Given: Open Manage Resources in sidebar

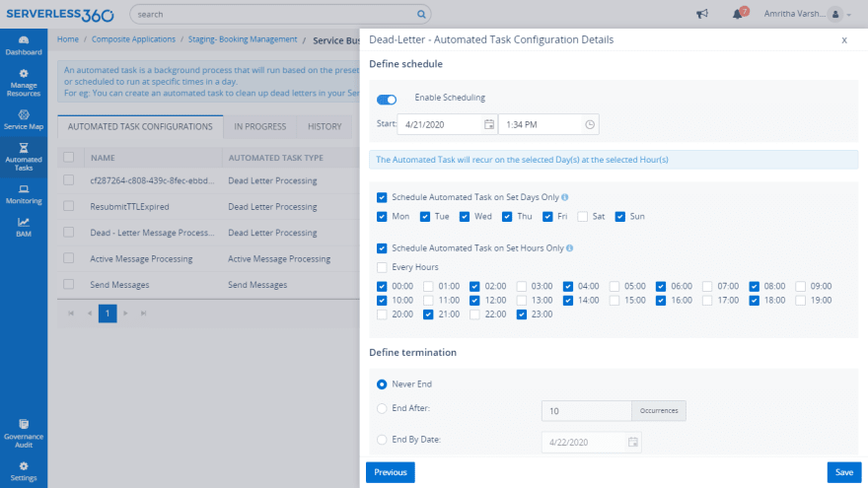Looking at the screenshot, I should coord(24,83).
